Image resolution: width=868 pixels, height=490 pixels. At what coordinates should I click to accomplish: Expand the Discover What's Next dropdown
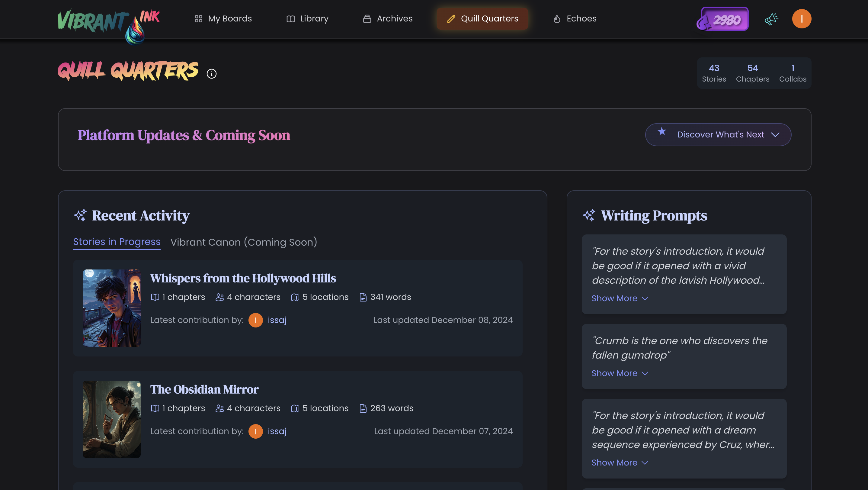[x=718, y=134]
